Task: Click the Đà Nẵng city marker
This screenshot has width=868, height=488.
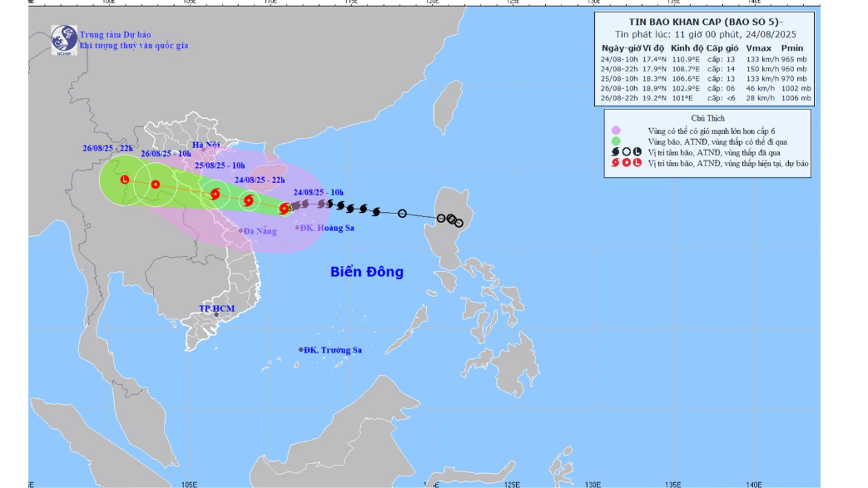Action: (241, 231)
